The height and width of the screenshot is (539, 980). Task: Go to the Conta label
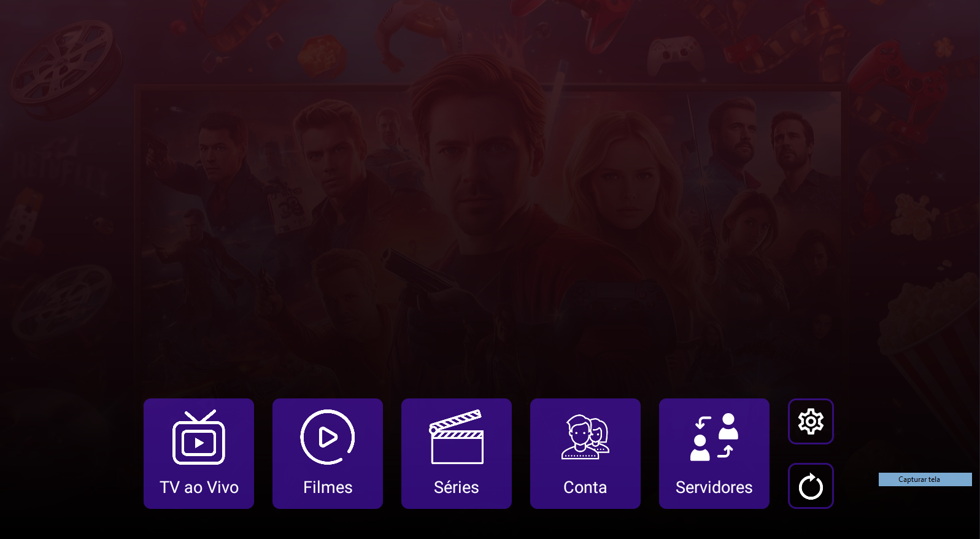tap(585, 487)
